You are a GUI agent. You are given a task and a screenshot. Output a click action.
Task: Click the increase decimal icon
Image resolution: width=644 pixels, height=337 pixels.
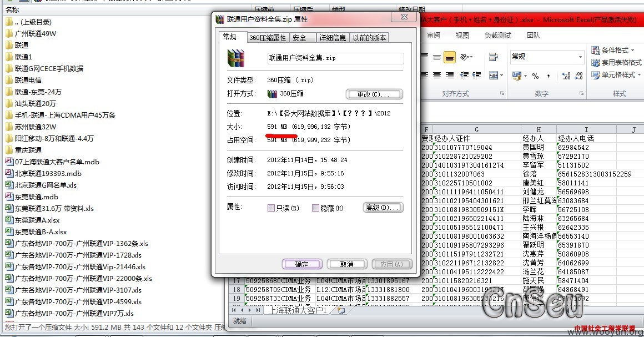tap(566, 76)
